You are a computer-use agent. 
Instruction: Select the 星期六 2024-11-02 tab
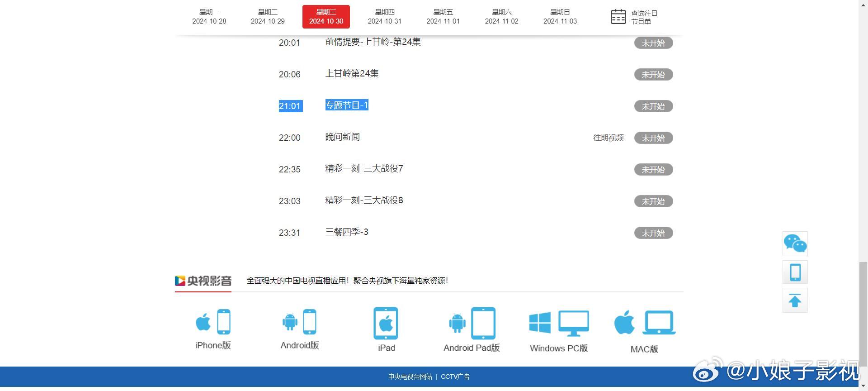(x=501, y=17)
